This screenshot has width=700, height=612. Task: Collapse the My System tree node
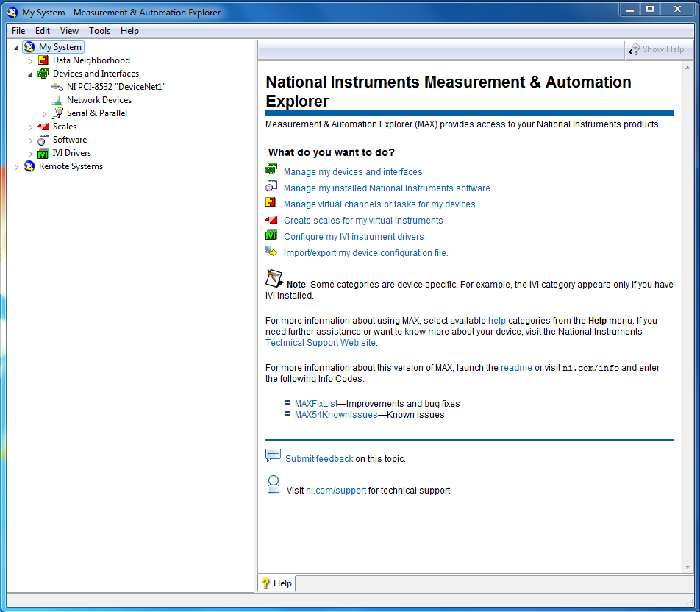coord(16,48)
